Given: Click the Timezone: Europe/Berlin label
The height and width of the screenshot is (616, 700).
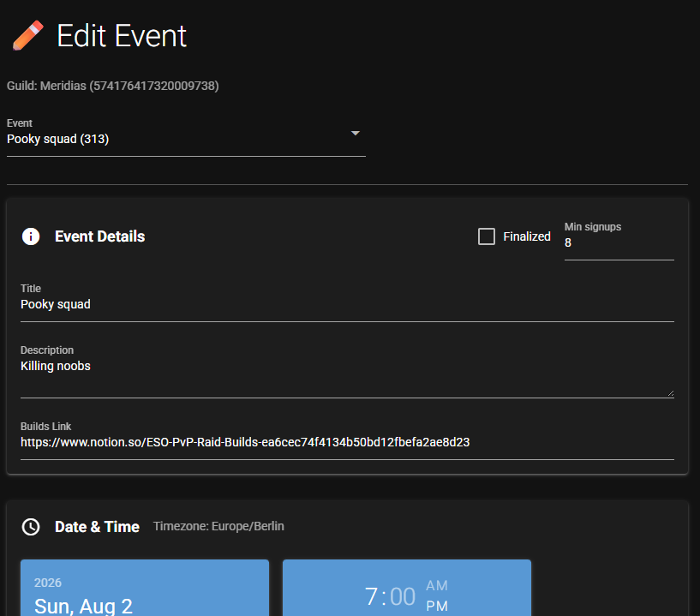Looking at the screenshot, I should 218,526.
